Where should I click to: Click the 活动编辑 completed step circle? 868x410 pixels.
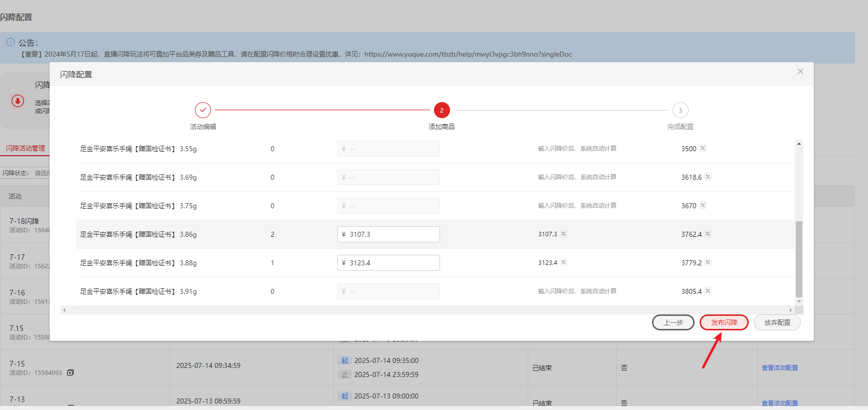(x=203, y=110)
